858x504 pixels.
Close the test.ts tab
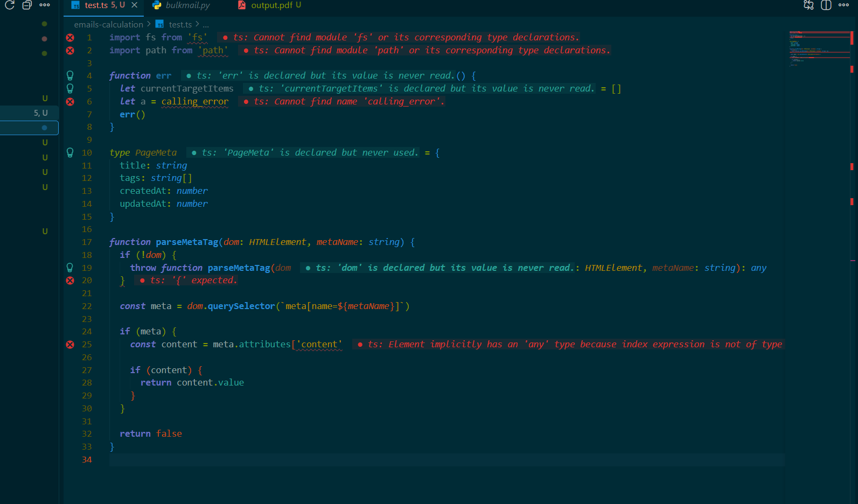(134, 5)
